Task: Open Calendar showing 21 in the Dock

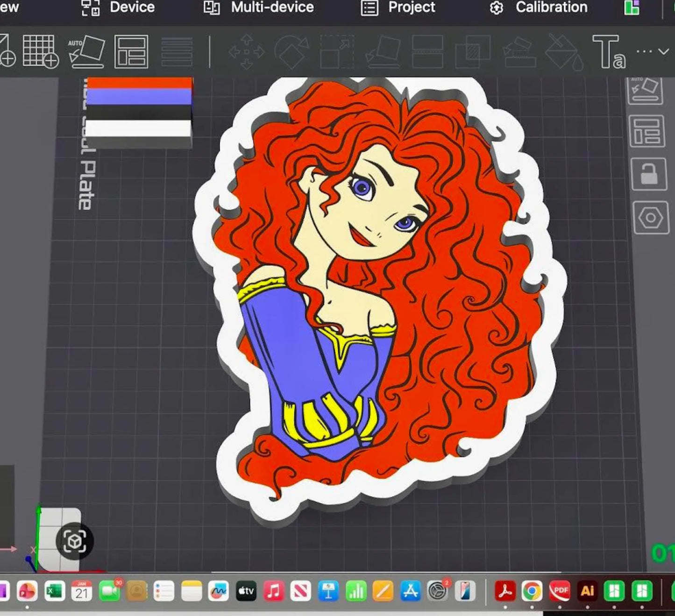Action: [82, 592]
